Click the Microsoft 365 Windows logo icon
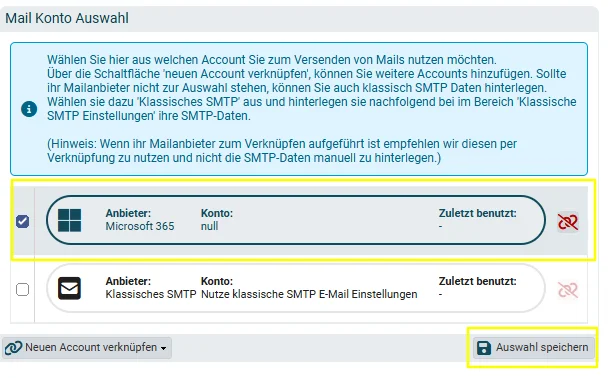608x378 pixels. pos(69,220)
